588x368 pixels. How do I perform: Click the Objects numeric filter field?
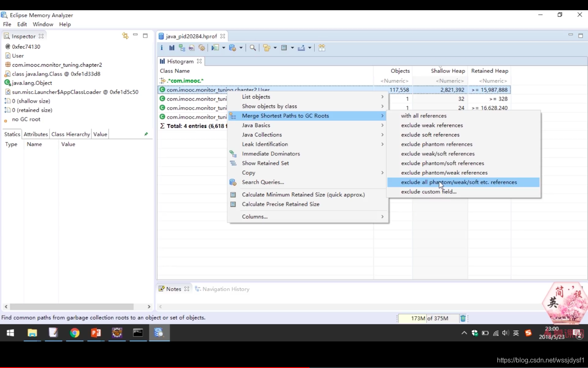pos(393,81)
